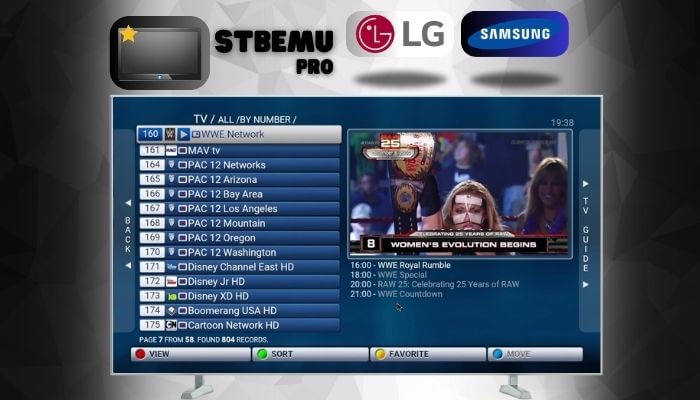The width and height of the screenshot is (700, 400).
Task: Click the upper BACK arrow on the left side
Action: (x=128, y=203)
